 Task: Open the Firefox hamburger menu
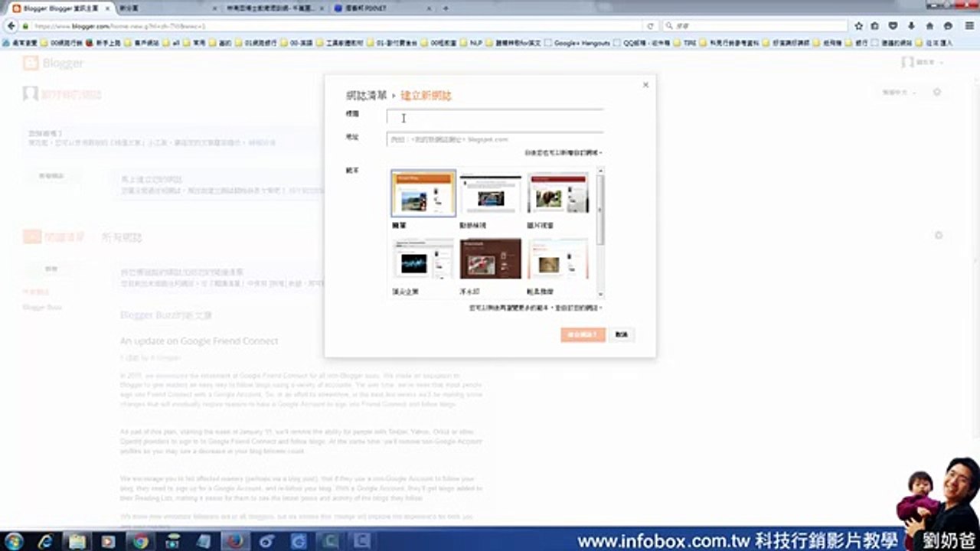pyautogui.click(x=968, y=25)
